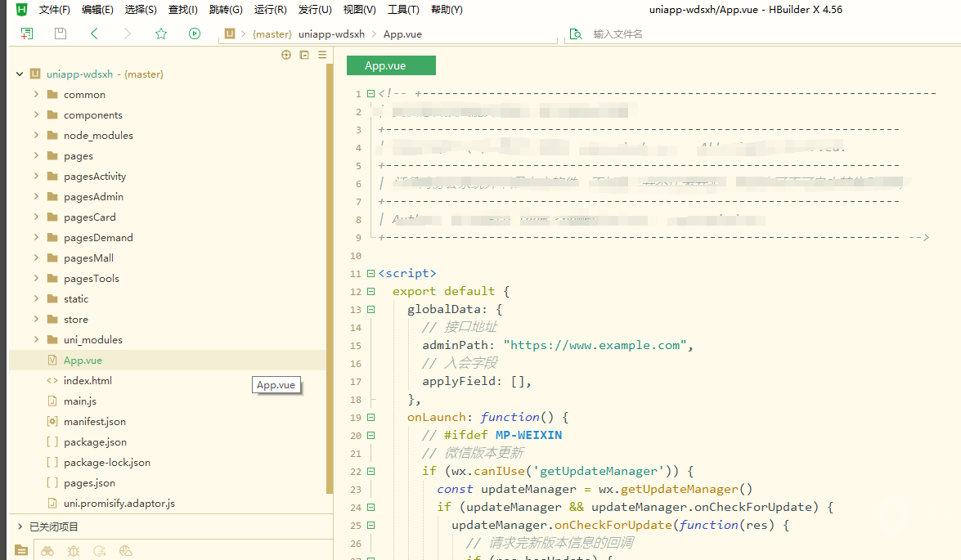Screen dimensions: 961x560
Task: Select the pagesAdmin folder
Action: (93, 197)
